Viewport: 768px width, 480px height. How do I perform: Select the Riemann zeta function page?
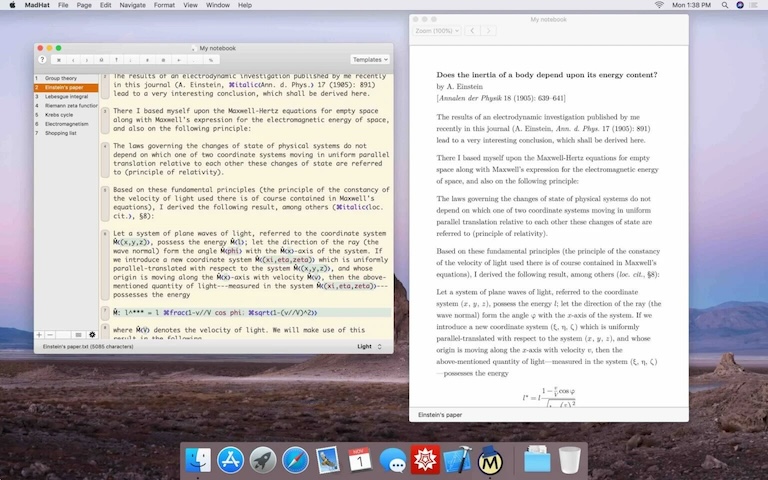(x=66, y=105)
